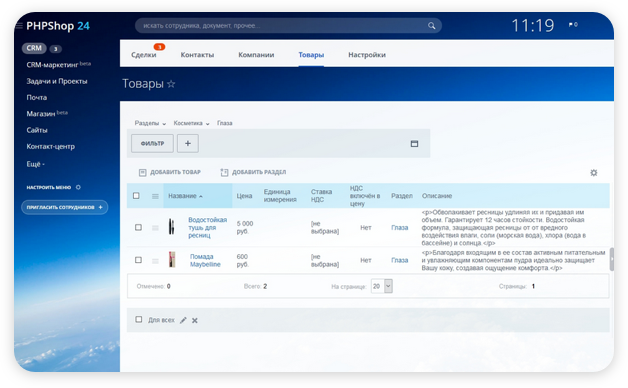Click Глаза section link in Помада row

coord(400,260)
